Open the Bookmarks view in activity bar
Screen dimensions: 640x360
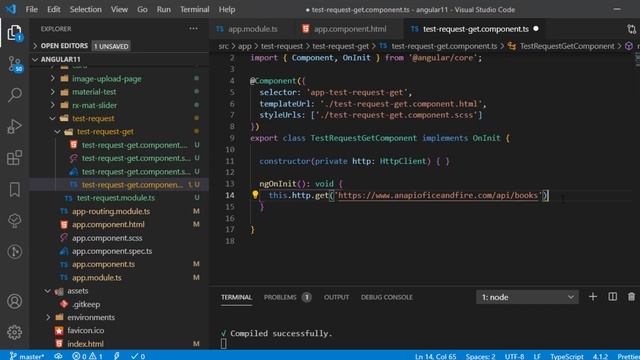[x=15, y=189]
